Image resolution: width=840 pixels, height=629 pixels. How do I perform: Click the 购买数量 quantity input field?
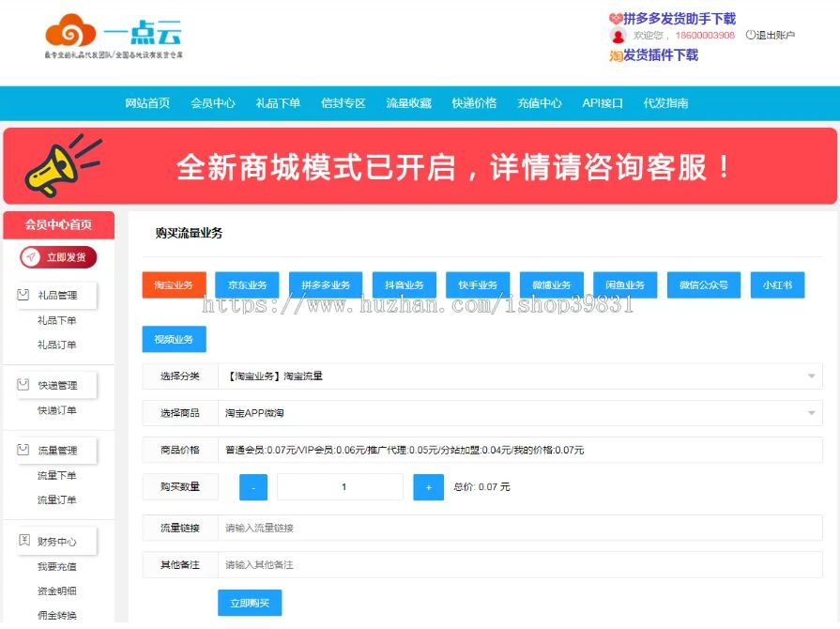340,487
